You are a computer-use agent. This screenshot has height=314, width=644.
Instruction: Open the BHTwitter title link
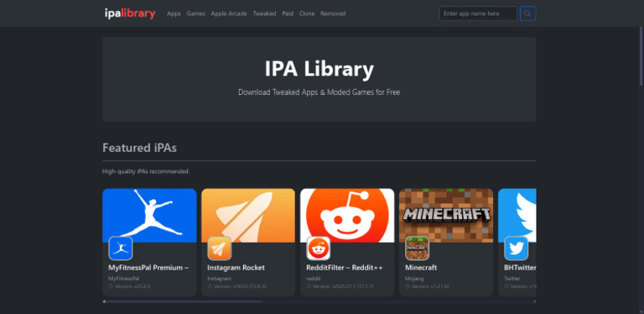tap(520, 268)
